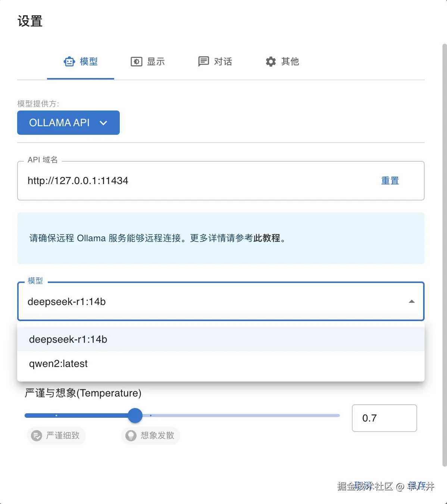This screenshot has height=504, width=447.
Task: Click the 模型提供方 label
Action: (38, 104)
